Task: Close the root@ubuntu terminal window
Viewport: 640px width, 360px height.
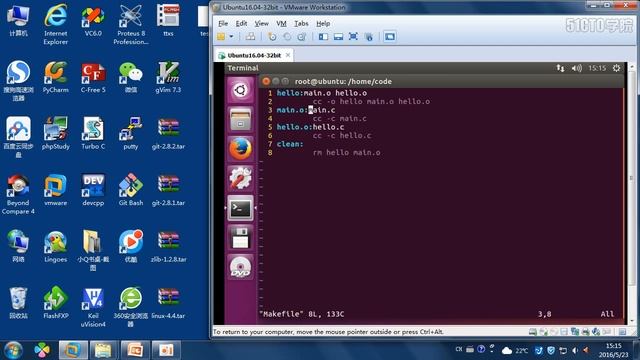Action: 266,81
